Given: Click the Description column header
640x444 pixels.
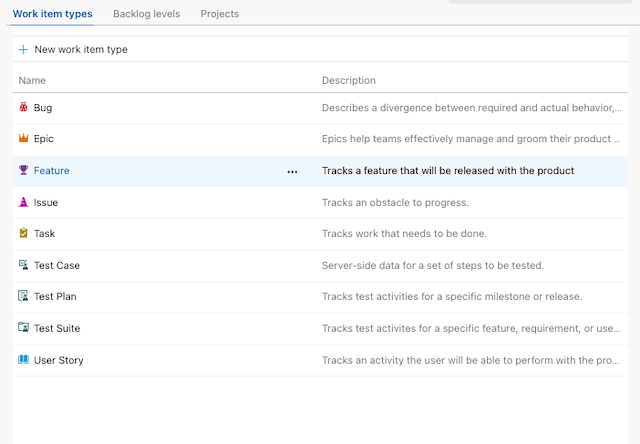Looking at the screenshot, I should (349, 80).
